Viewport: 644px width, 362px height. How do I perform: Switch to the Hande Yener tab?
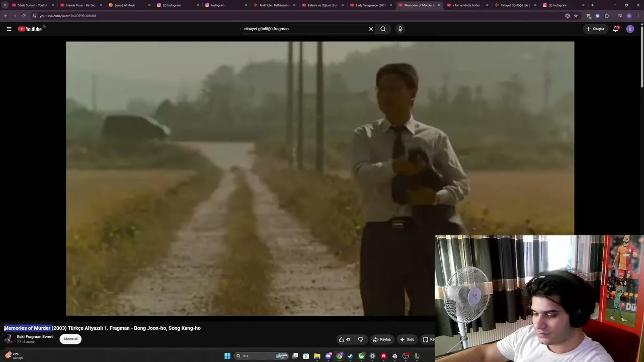click(x=80, y=5)
